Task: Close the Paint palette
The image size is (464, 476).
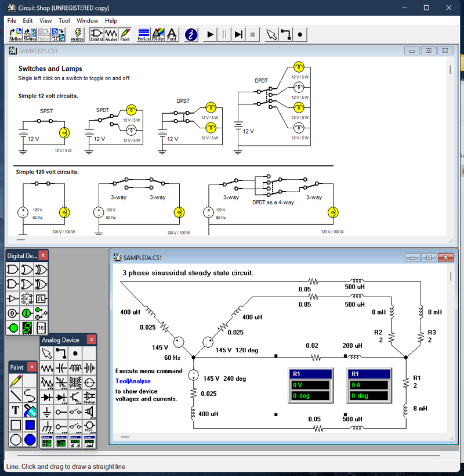Action: tap(32, 367)
